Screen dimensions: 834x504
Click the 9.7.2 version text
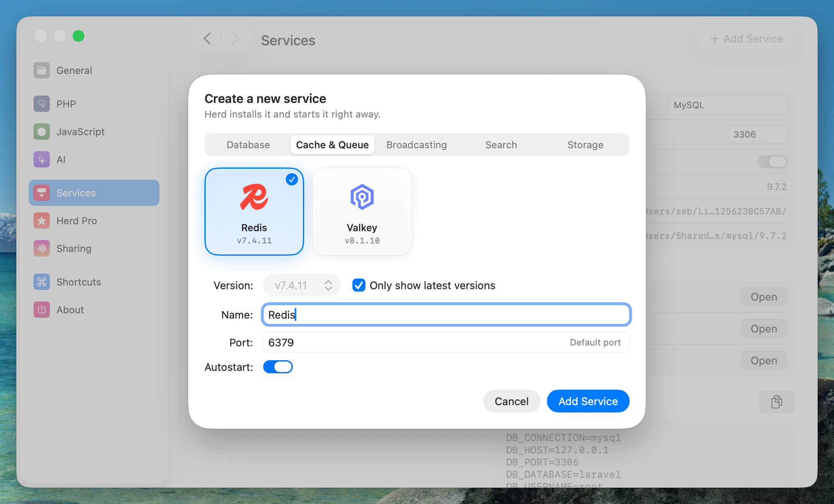[776, 187]
